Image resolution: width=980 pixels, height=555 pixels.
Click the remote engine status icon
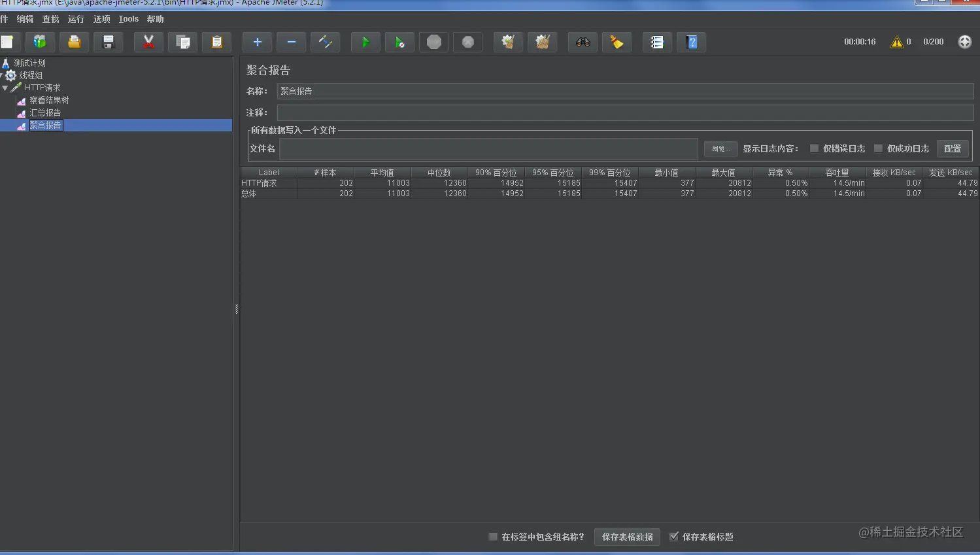click(964, 42)
